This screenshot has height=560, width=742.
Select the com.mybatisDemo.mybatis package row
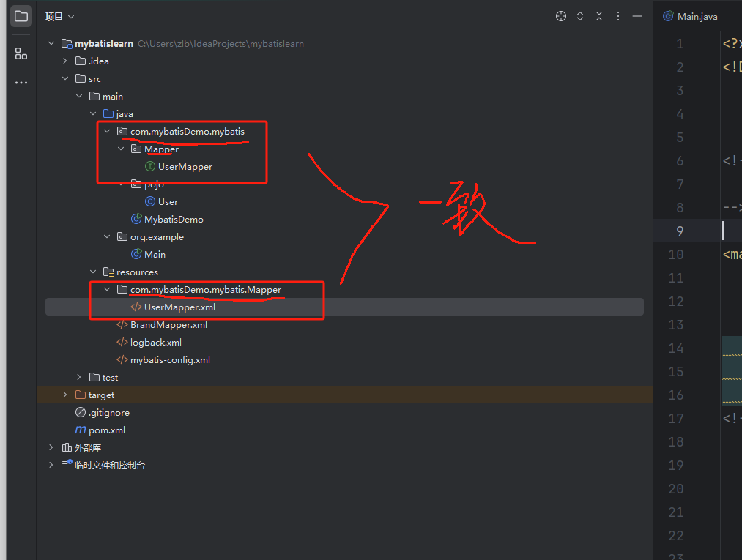coord(344,131)
